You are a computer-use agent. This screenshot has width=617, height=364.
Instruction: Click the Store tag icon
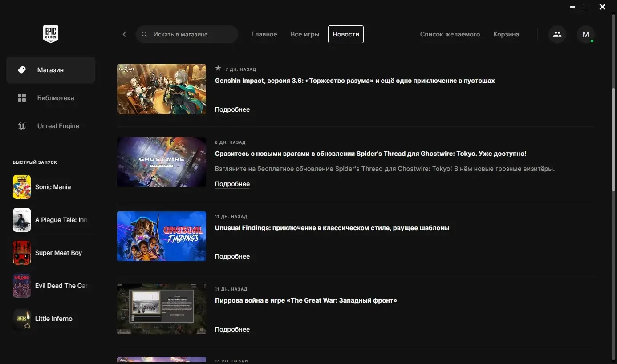coord(22,70)
